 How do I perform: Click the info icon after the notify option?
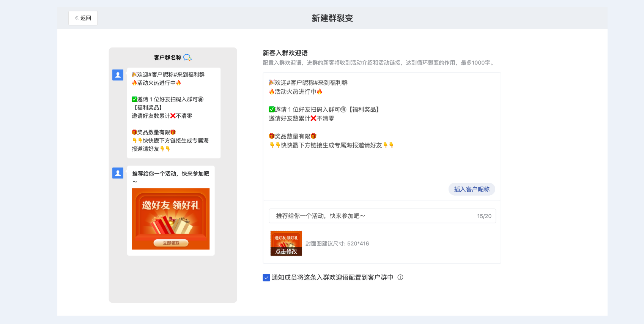point(400,277)
